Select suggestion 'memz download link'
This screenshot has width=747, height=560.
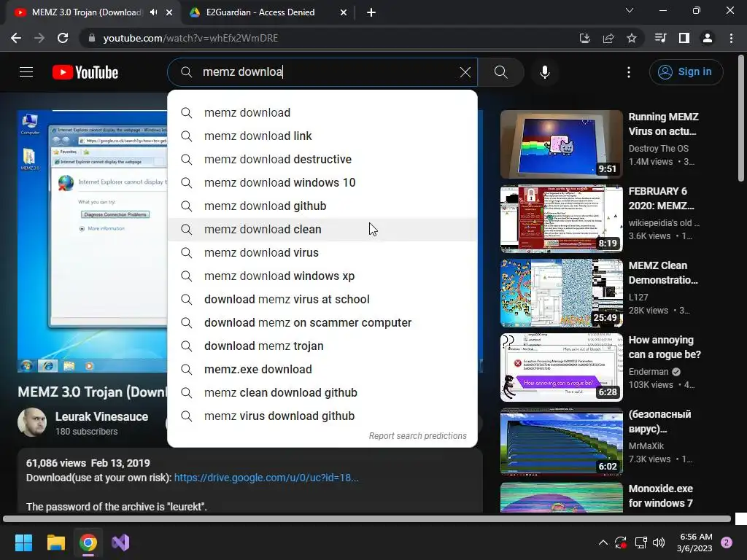322,136
